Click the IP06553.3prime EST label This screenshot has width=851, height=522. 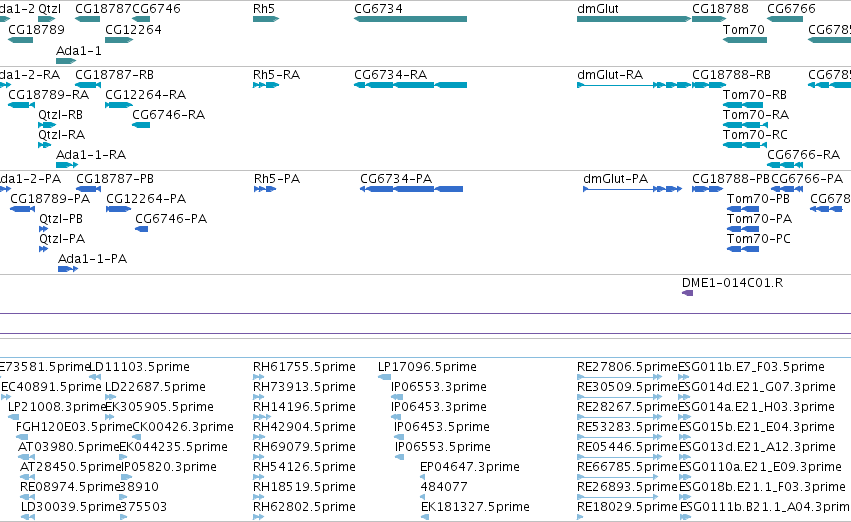439,387
